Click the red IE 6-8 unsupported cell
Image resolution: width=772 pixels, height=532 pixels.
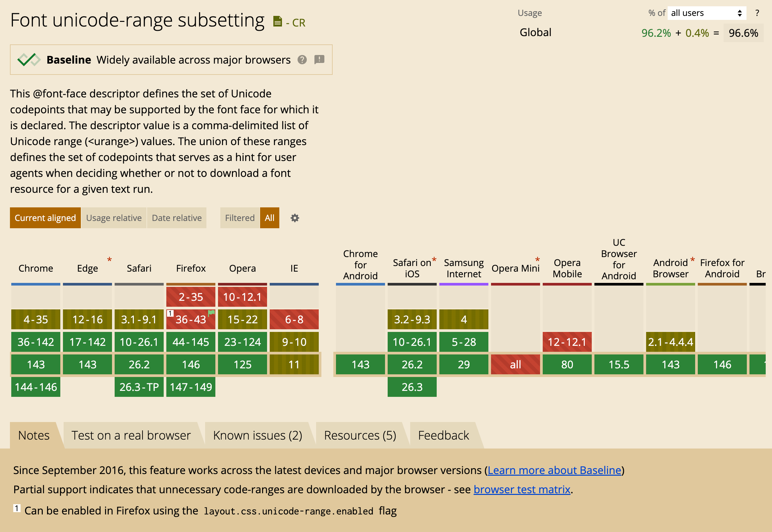click(x=294, y=319)
